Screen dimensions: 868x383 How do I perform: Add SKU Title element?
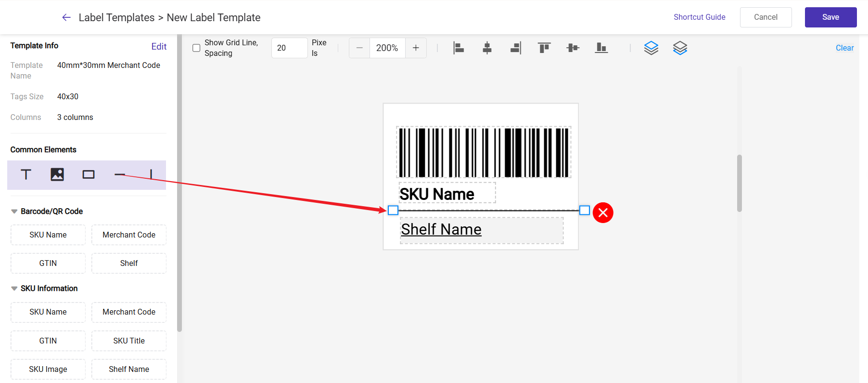pyautogui.click(x=129, y=341)
